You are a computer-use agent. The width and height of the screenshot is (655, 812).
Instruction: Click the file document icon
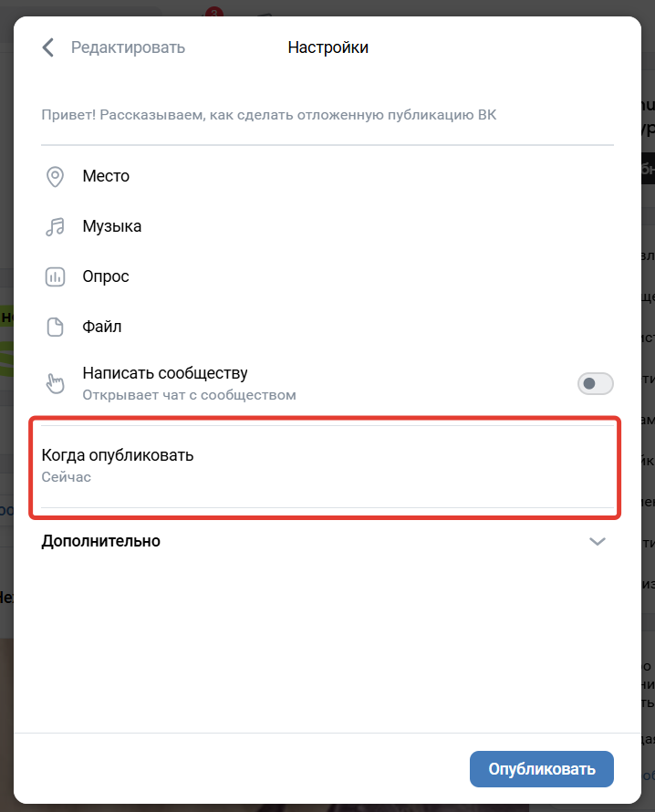[x=55, y=328]
